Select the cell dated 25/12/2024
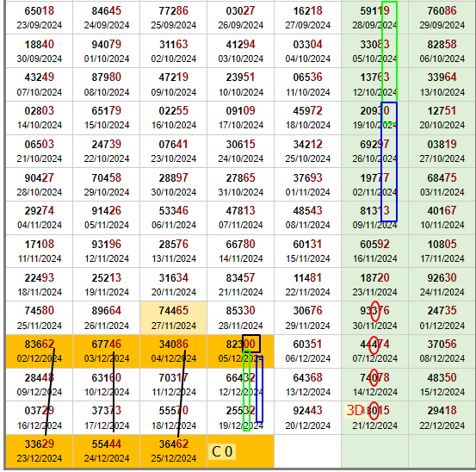This screenshot has width=476, height=472. (173, 451)
